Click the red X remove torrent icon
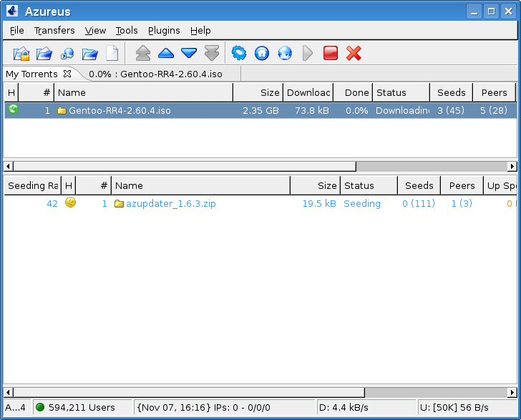The width and height of the screenshot is (521, 420). (x=354, y=53)
